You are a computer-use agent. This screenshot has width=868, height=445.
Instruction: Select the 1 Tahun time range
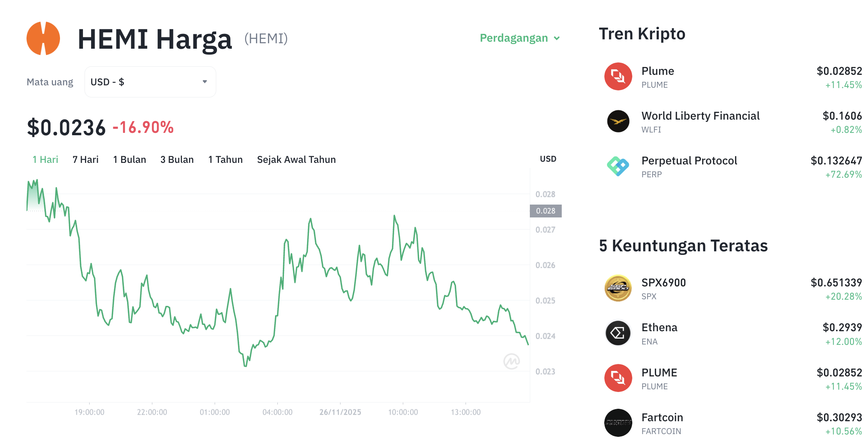click(x=225, y=159)
